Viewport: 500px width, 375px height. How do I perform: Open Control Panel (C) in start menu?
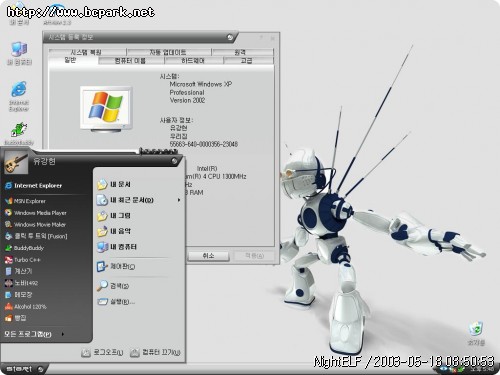pyautogui.click(x=116, y=266)
